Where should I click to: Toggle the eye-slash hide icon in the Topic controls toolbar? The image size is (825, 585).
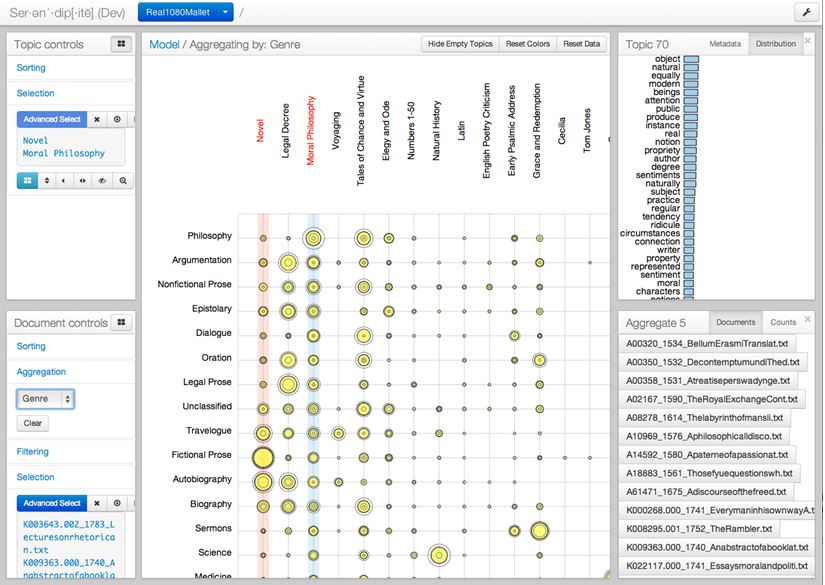[102, 180]
